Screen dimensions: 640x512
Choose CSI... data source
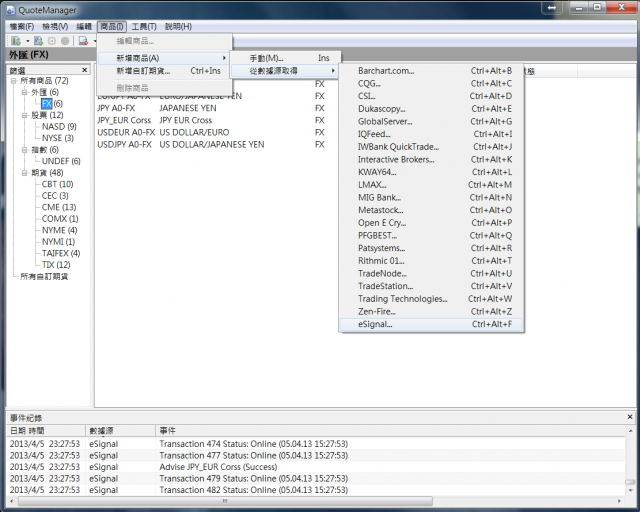click(431, 96)
